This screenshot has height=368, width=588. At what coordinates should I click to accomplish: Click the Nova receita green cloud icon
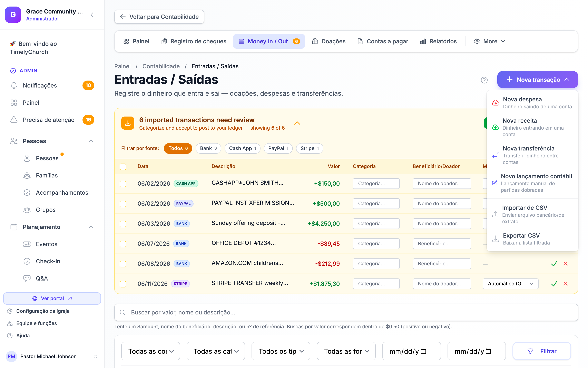coord(495,127)
